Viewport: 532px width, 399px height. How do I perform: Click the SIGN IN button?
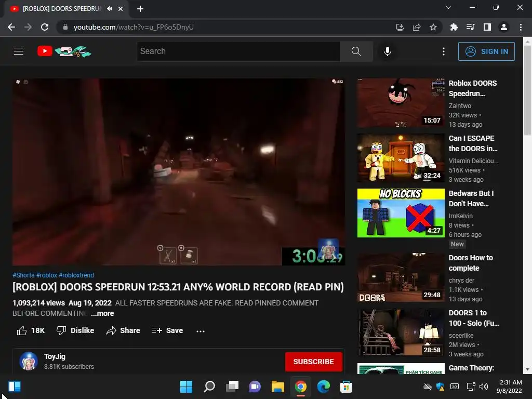486,51
